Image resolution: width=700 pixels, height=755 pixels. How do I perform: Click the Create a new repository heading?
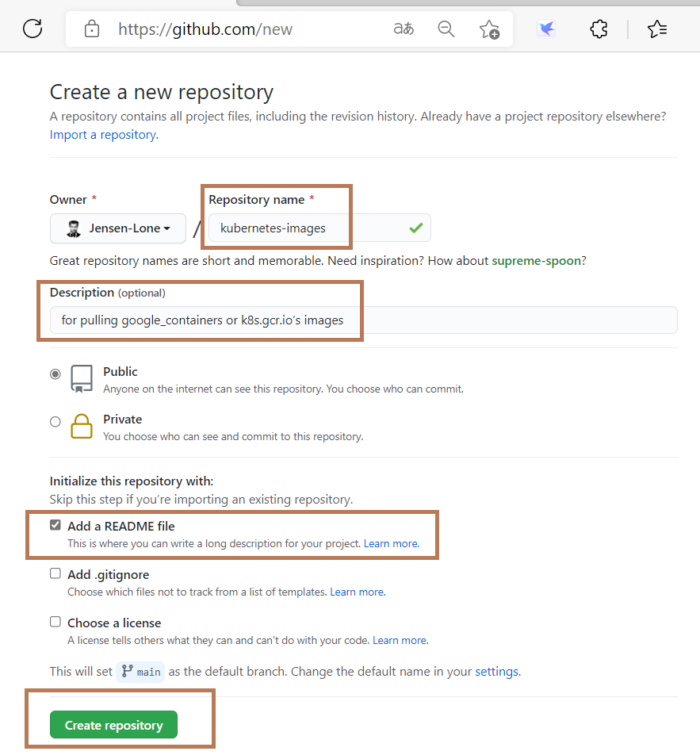[161, 93]
